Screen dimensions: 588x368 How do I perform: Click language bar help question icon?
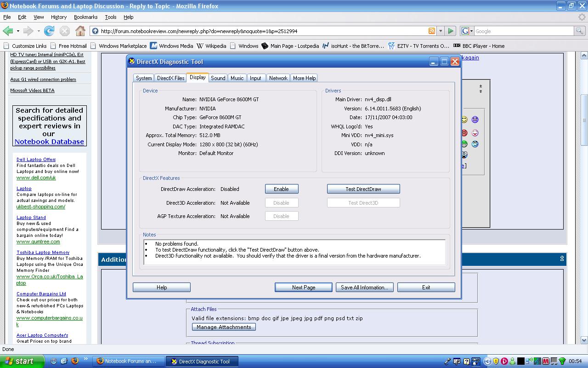click(x=466, y=362)
